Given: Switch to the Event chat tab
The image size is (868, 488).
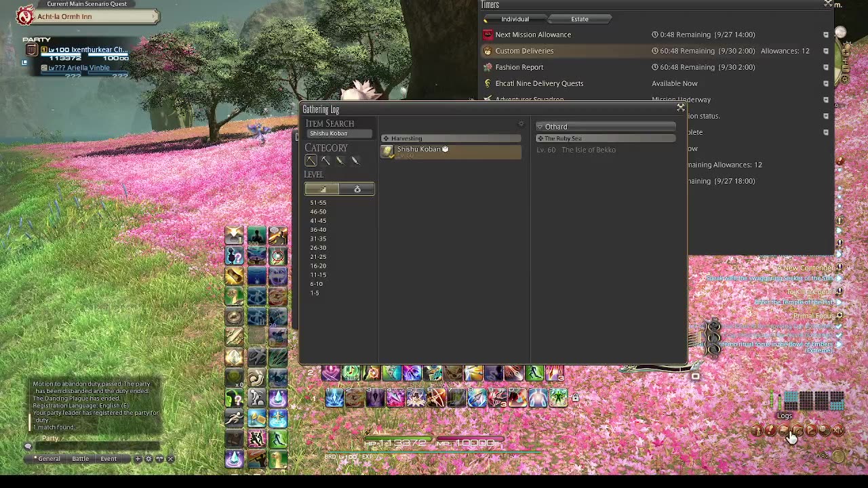Looking at the screenshot, I should [108, 459].
